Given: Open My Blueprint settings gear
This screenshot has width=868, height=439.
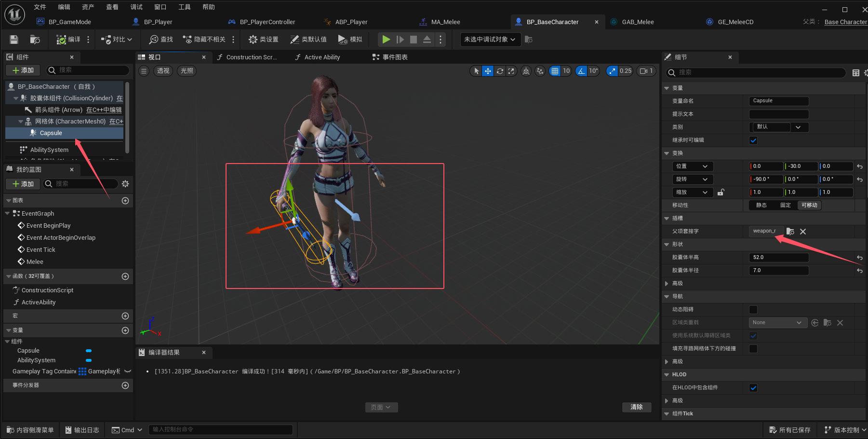Looking at the screenshot, I should [125, 184].
